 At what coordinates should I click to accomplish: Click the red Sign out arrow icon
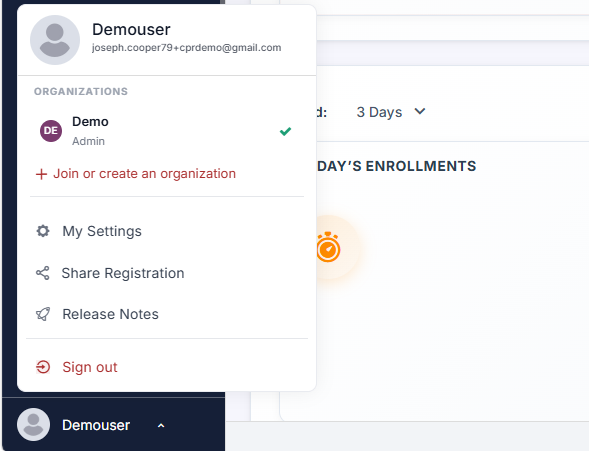pos(43,367)
